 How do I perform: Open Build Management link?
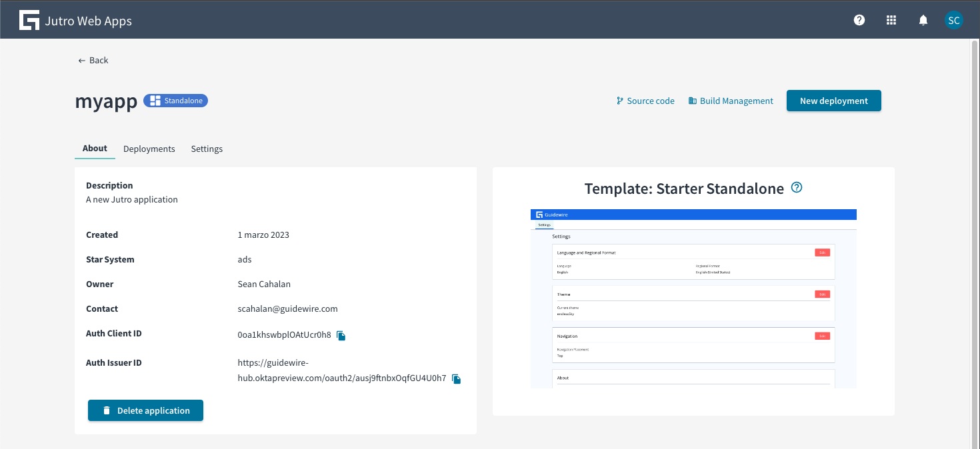[x=731, y=101]
